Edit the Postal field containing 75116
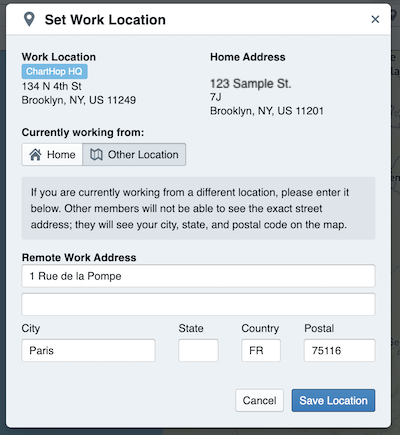 [339, 350]
